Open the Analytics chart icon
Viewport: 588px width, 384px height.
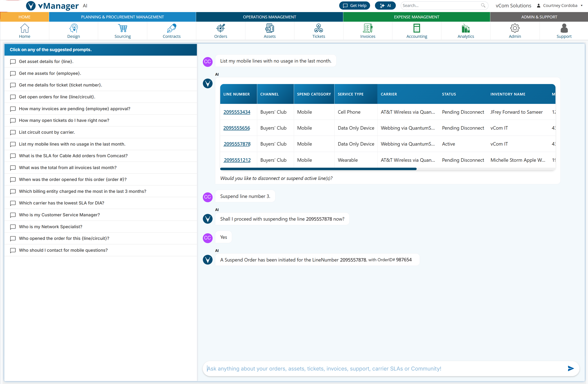466,28
